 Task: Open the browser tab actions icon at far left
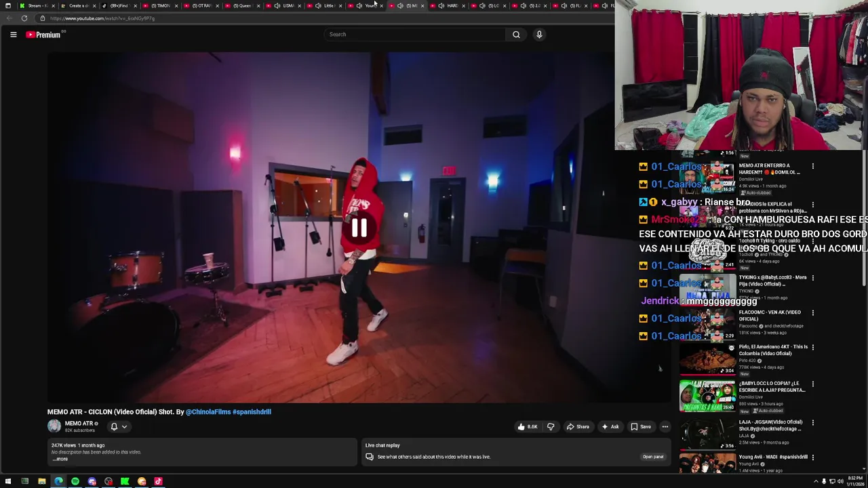[x=7, y=5]
